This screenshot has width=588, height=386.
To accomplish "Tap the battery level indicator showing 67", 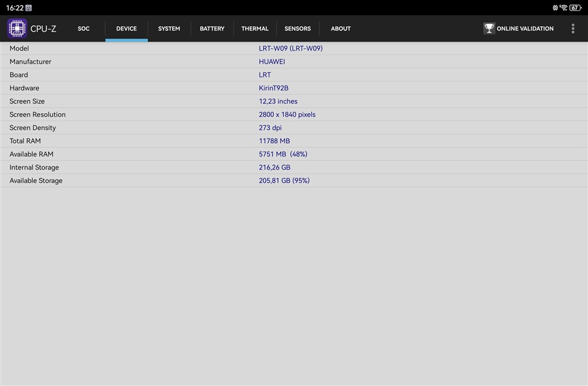I will tap(575, 8).
